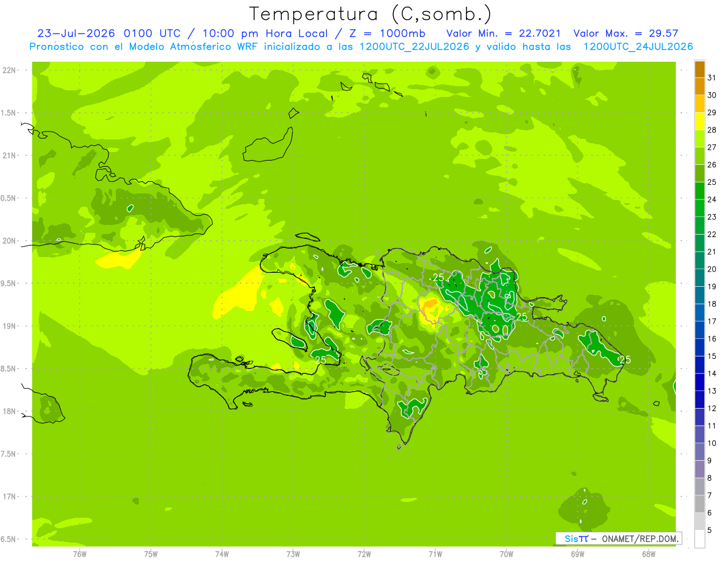
Task: Click the "1200UTC_24JUL2026" valid-until time
Action: [638, 47]
